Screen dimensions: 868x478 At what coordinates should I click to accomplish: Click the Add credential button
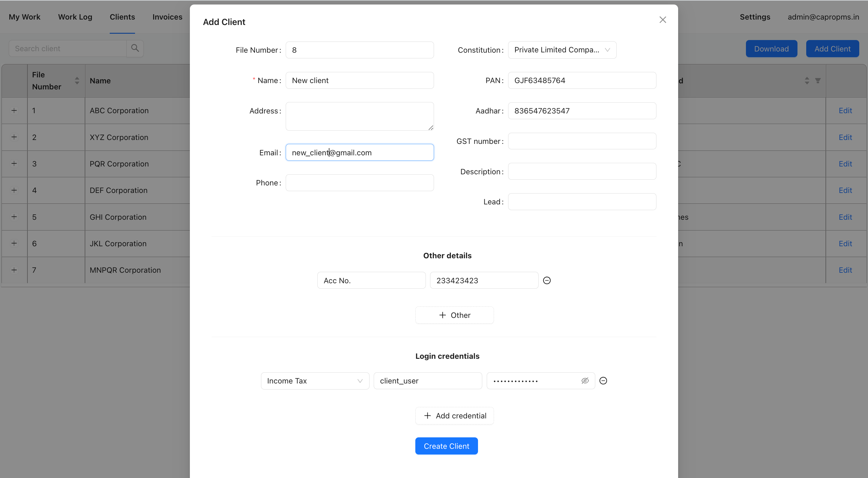454,415
